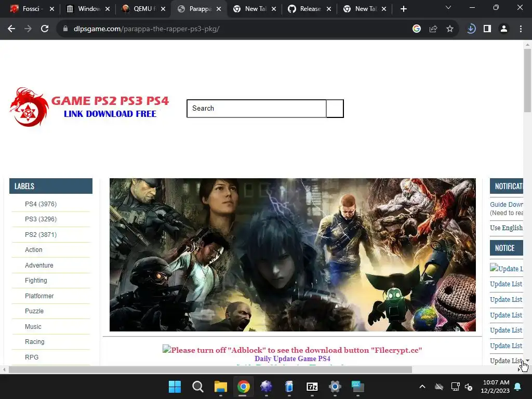Click the red dragon site logo
This screenshot has height=399, width=532.
[x=29, y=107]
